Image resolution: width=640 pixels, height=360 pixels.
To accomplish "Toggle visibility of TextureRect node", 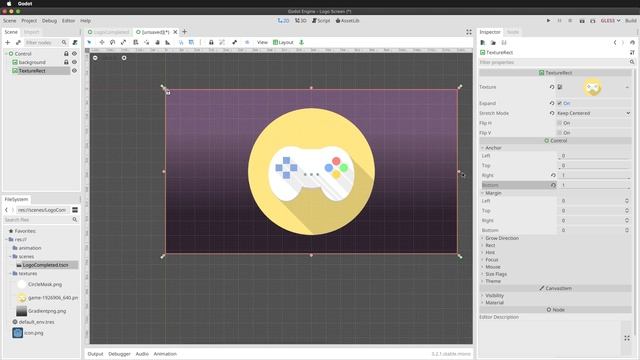I will click(74, 71).
